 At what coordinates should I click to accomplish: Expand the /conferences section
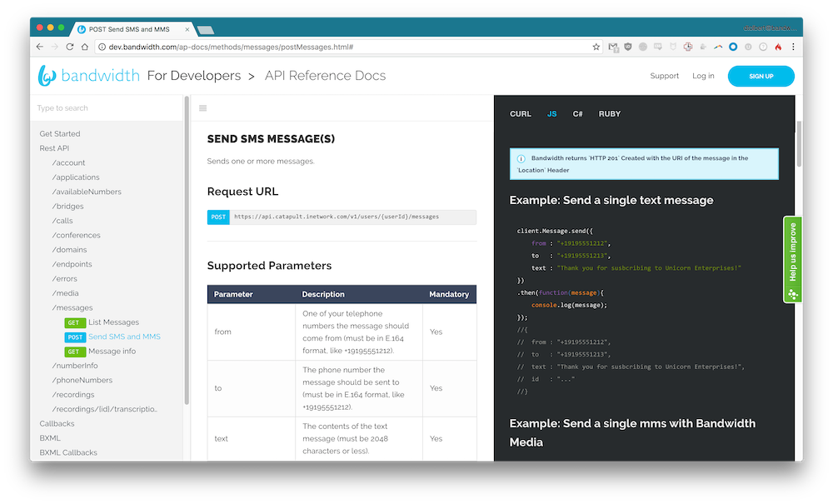tap(76, 235)
